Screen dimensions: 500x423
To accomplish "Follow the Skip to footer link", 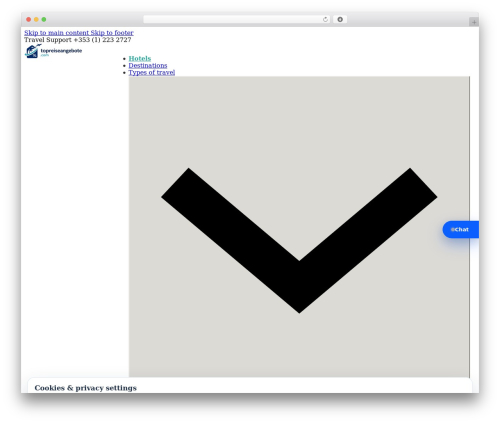I will (x=112, y=33).
